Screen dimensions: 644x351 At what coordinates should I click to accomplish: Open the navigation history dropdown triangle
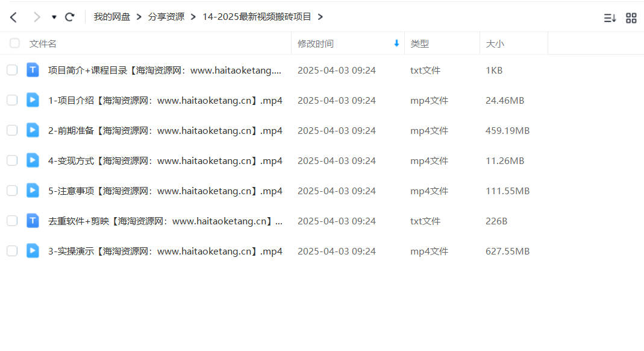tap(54, 17)
